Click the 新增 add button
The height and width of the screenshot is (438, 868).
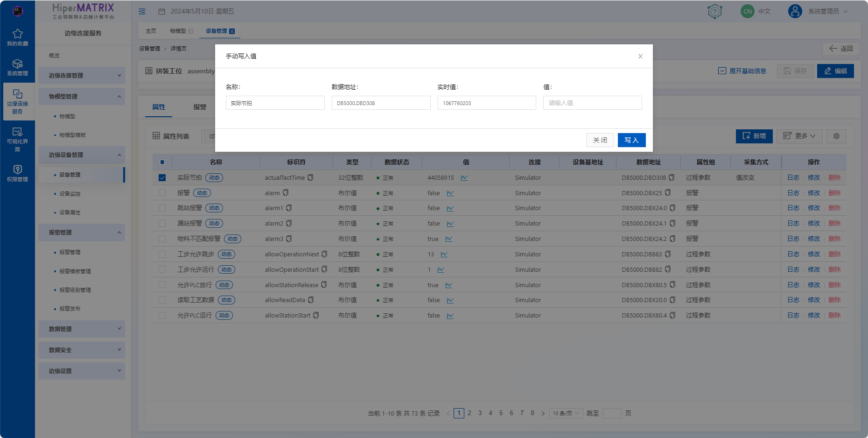pyautogui.click(x=754, y=136)
